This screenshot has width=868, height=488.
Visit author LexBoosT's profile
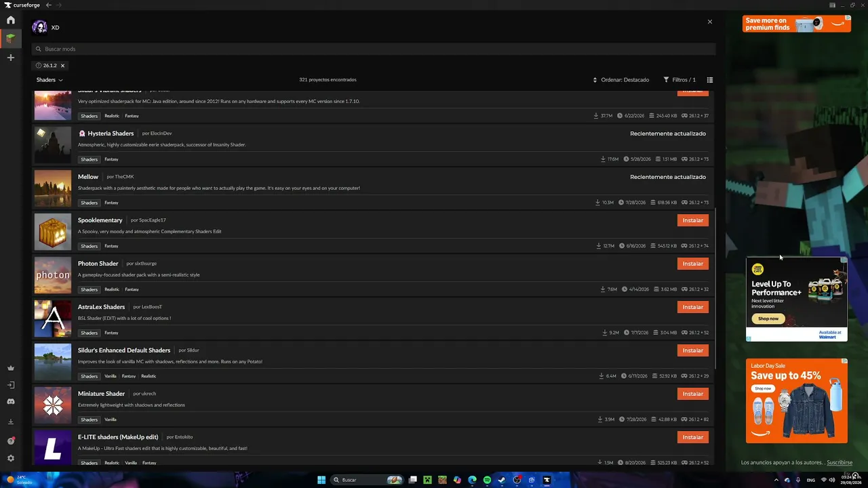pos(152,307)
